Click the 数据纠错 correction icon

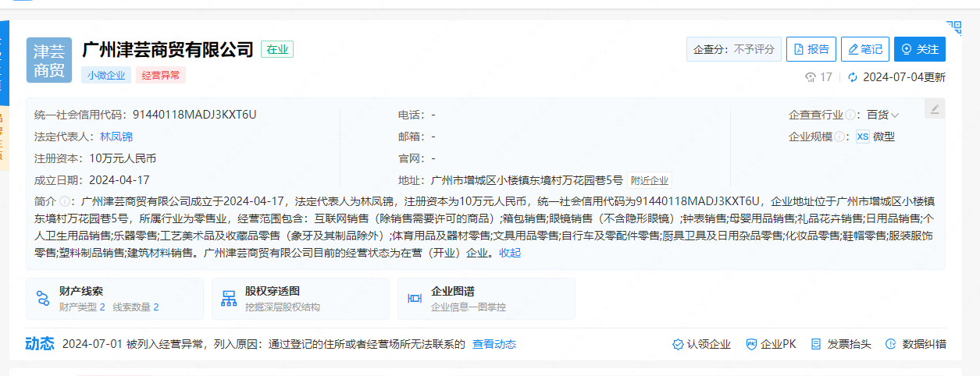(x=890, y=344)
